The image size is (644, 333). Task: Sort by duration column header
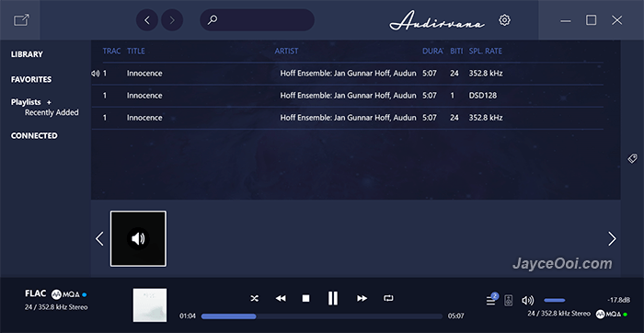tap(433, 52)
